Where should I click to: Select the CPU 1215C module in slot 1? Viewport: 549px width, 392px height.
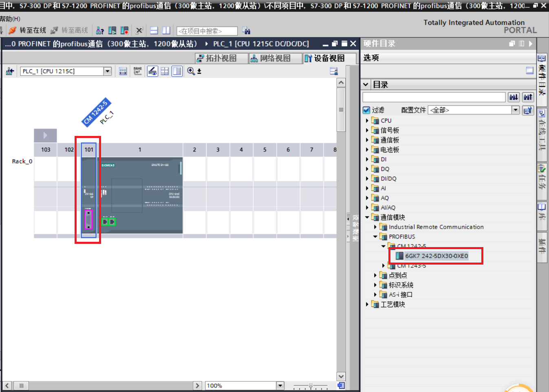pos(140,195)
